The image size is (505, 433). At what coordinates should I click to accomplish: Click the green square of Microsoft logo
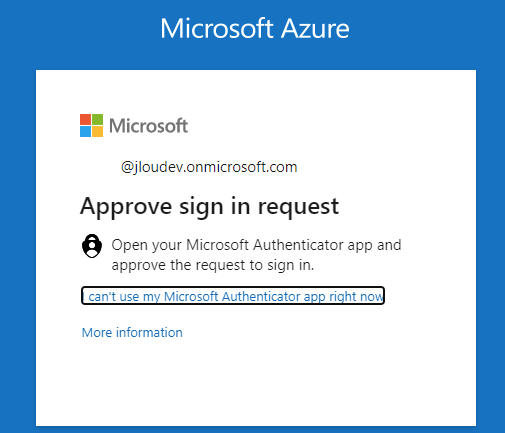click(97, 120)
